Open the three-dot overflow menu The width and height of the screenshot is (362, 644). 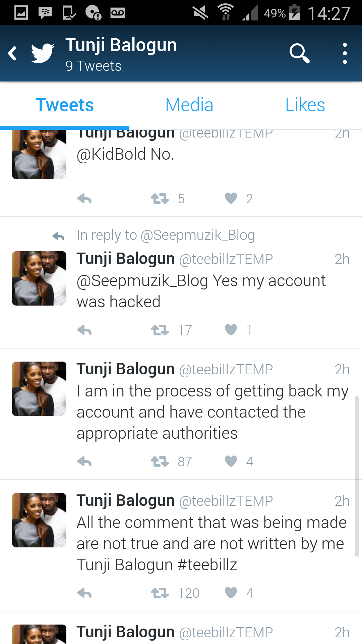coord(345,53)
